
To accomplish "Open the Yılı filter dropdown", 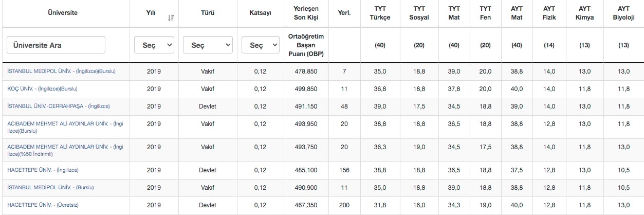I will 154,45.
